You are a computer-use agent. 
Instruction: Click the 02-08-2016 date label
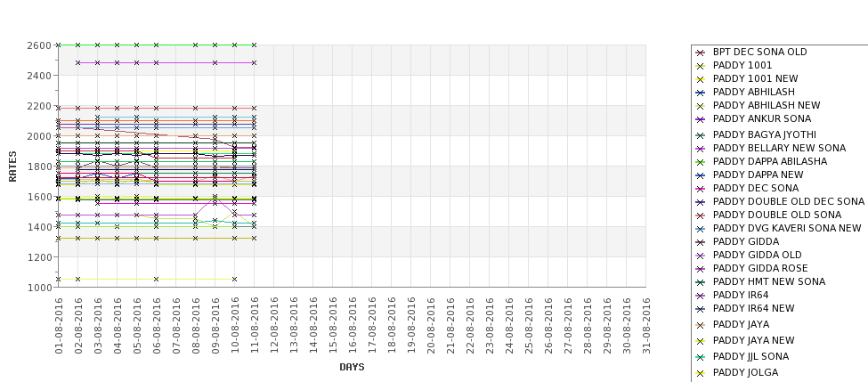(x=78, y=326)
